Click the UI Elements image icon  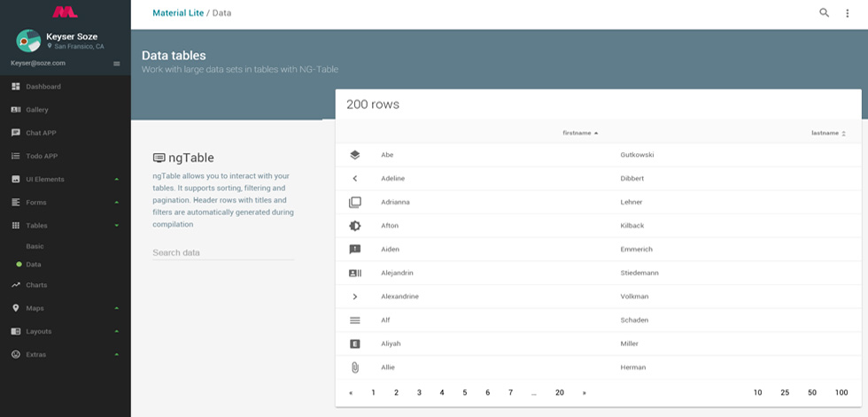tap(16, 179)
